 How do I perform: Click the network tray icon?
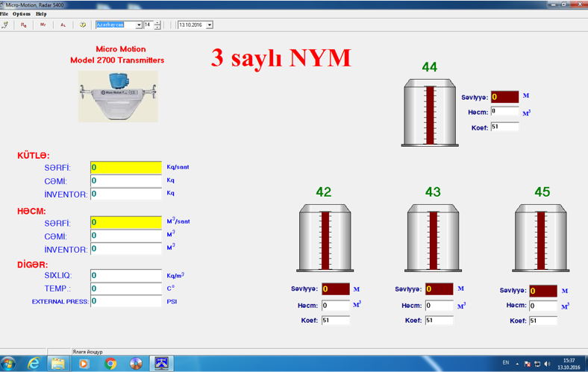(x=537, y=364)
